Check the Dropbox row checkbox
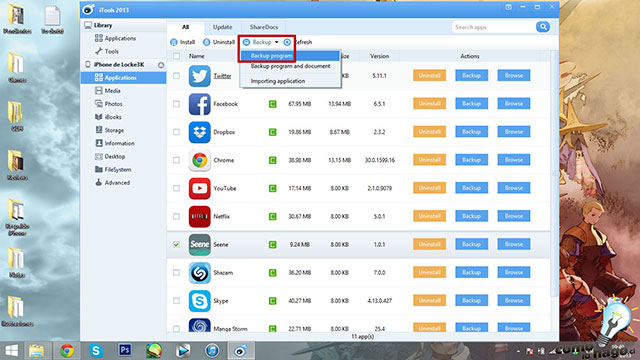 [x=176, y=132]
